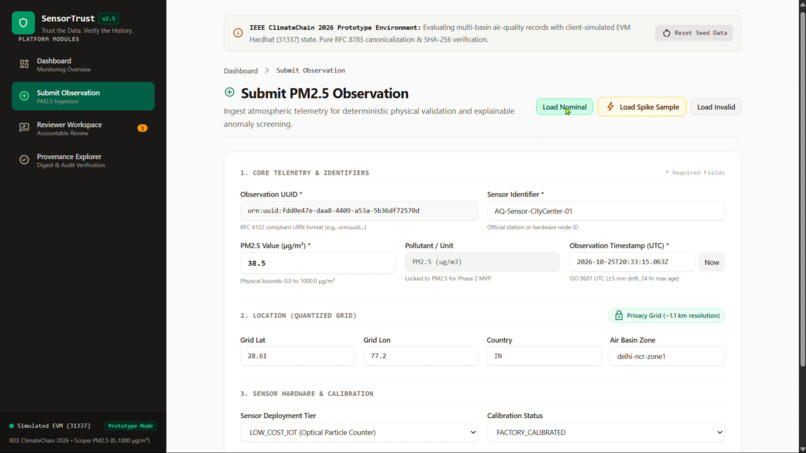Open Submit Observation module
Viewport: 806px width, 453px height.
pyautogui.click(x=83, y=96)
